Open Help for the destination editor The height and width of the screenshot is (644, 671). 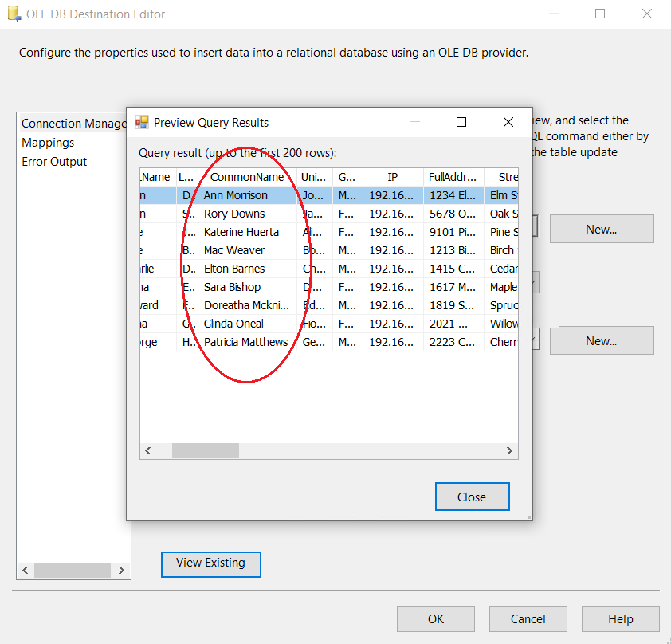pyautogui.click(x=620, y=619)
